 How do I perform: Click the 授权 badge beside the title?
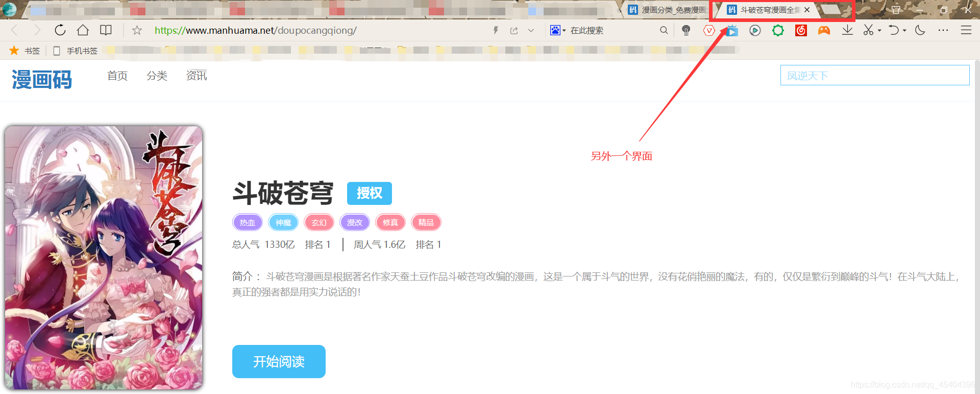click(x=370, y=193)
